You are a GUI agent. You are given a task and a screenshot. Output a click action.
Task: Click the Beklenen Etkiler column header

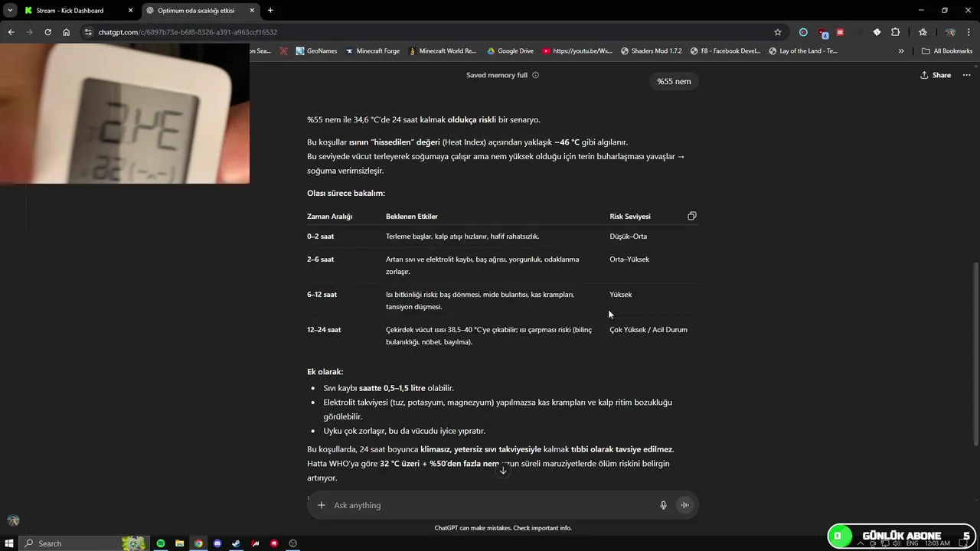coord(412,217)
